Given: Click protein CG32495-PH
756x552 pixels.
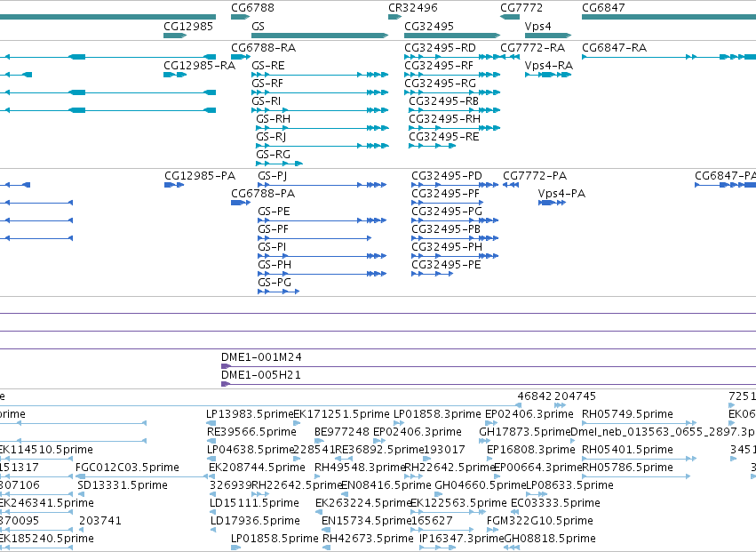Looking at the screenshot, I should point(455,256).
